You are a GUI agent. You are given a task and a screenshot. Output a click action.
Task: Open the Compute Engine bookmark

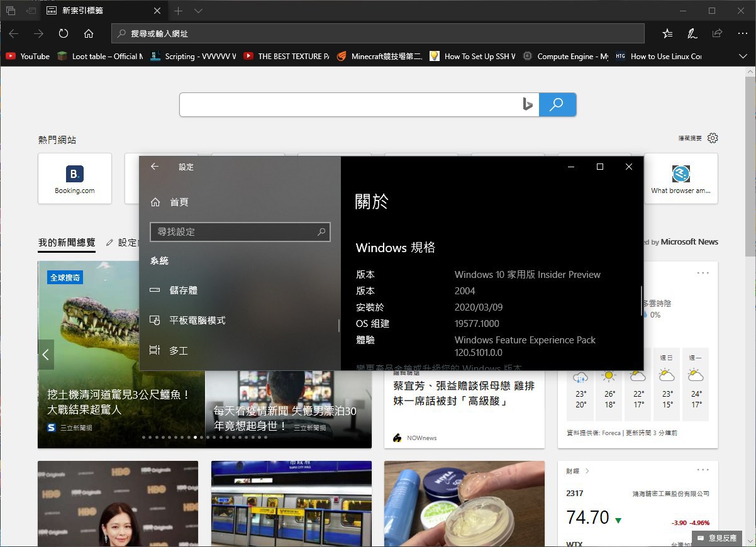point(565,56)
